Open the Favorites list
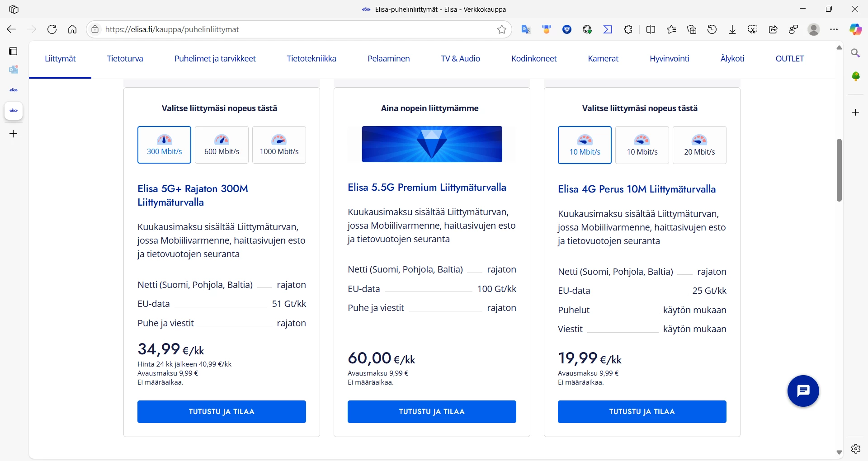The height and width of the screenshot is (461, 868). 671,29
